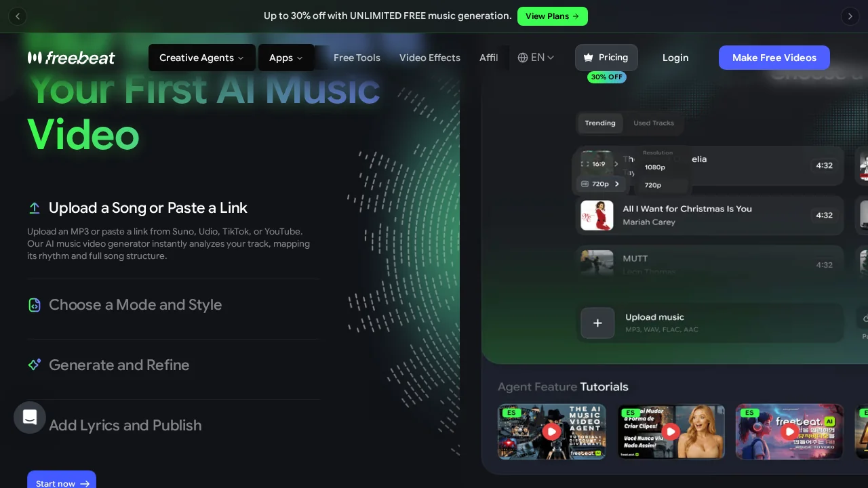
Task: Select the 16:9 aspect ratio option
Action: coord(598,163)
